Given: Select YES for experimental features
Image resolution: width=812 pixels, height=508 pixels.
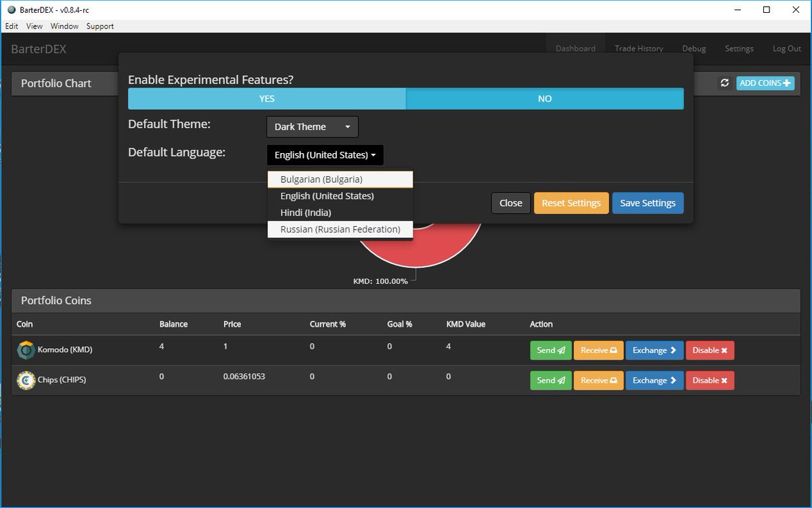Looking at the screenshot, I should (x=267, y=99).
